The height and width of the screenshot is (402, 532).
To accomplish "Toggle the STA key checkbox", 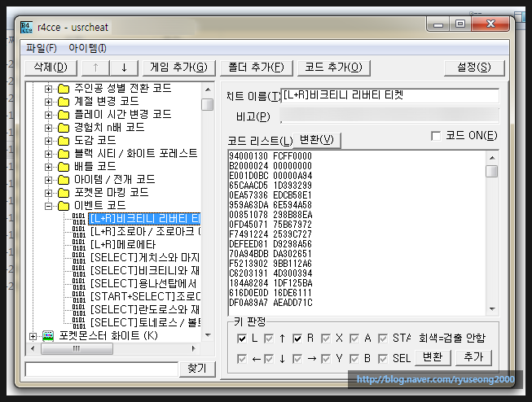I will pos(383,339).
